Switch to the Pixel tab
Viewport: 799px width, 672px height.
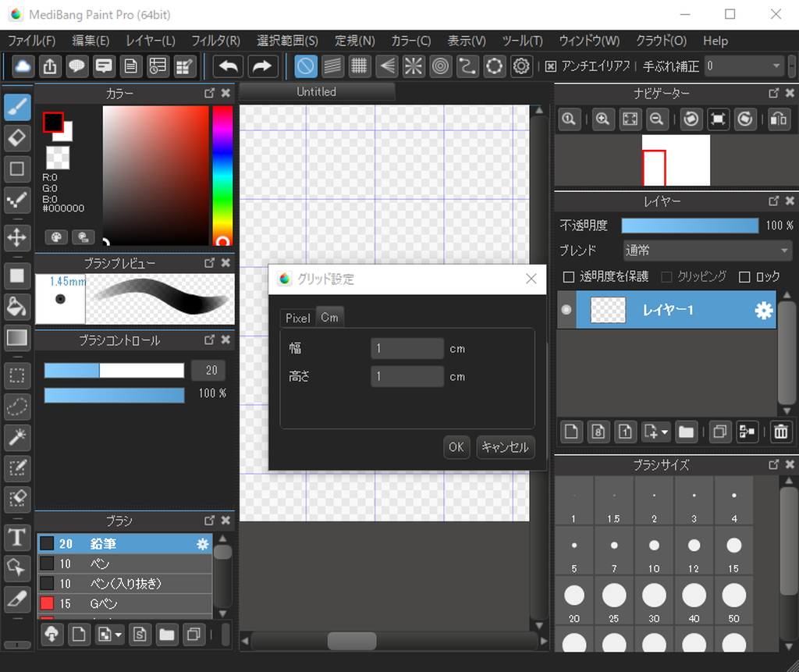coord(297,318)
